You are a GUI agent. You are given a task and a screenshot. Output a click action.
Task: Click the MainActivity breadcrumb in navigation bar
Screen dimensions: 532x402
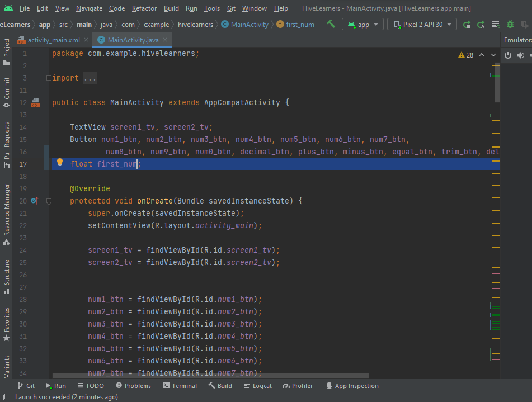(244, 25)
